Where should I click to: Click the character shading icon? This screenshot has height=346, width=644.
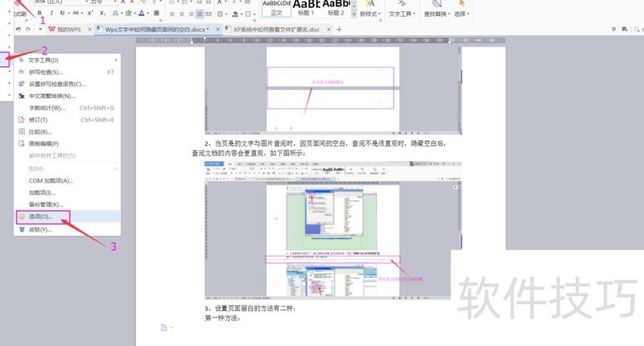pos(156,13)
